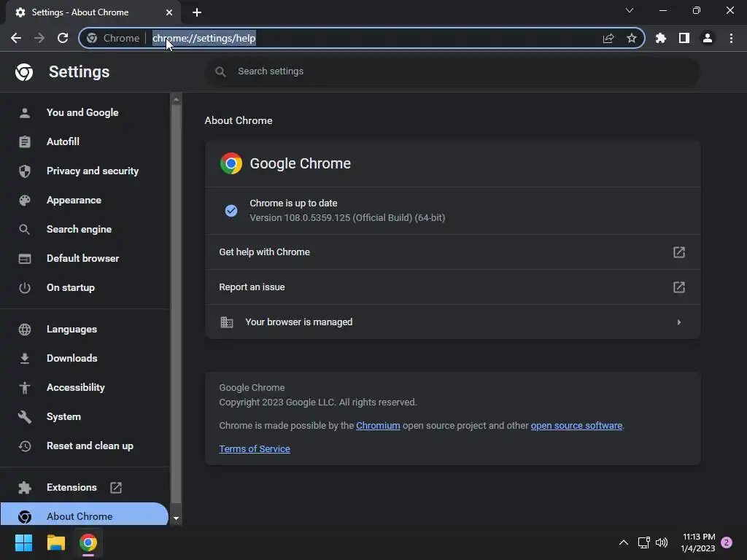Open File Explorer from taskbar

55,542
